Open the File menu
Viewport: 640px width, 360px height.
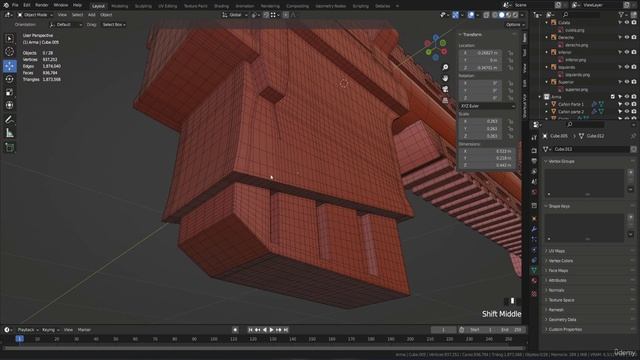point(15,5)
